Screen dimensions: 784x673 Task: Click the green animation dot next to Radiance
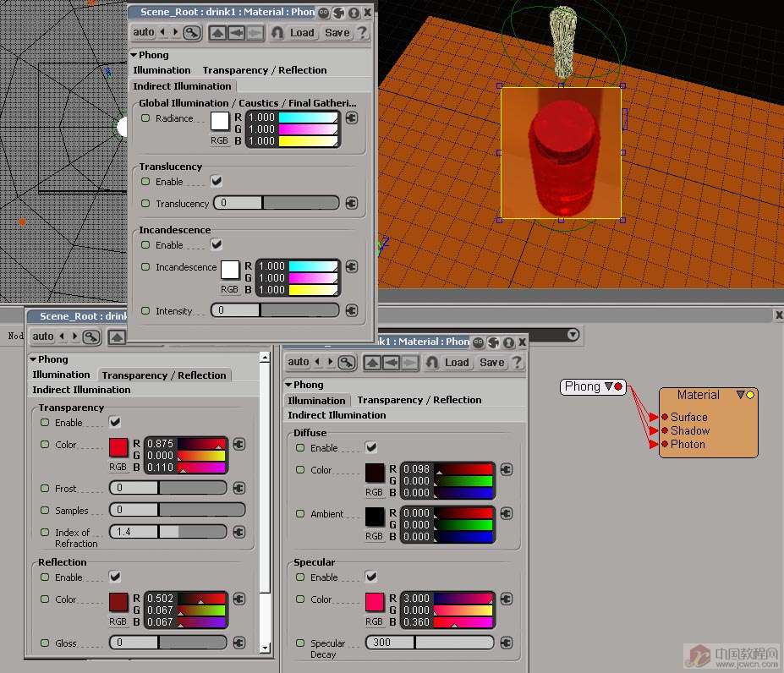(x=145, y=118)
